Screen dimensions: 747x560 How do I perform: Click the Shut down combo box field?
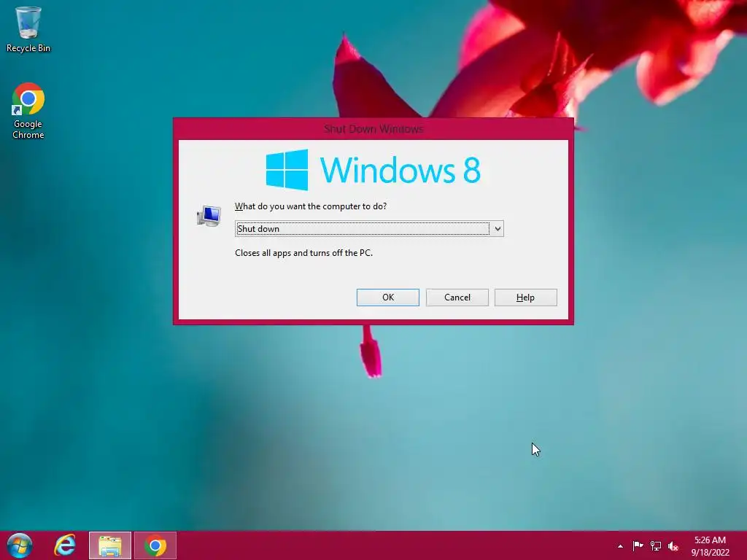[x=369, y=228]
